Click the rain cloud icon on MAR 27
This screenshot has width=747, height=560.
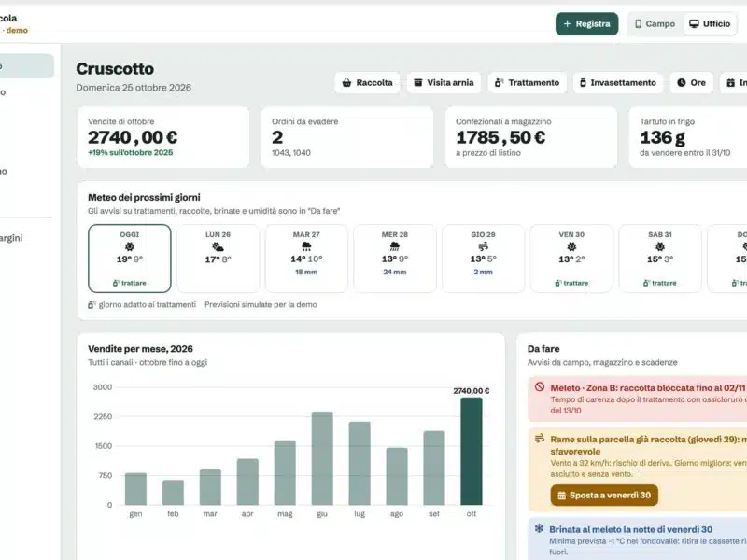[x=306, y=246]
